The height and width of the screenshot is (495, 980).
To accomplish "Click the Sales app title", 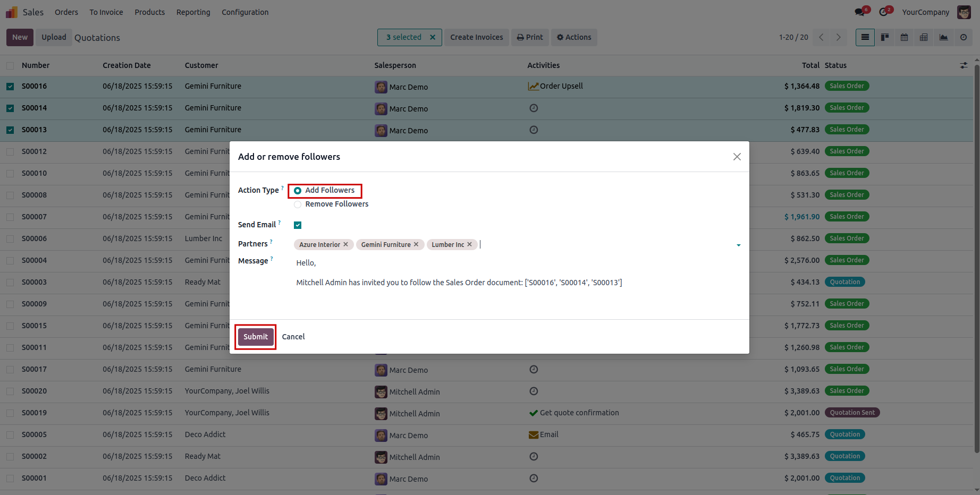I will click(x=33, y=12).
